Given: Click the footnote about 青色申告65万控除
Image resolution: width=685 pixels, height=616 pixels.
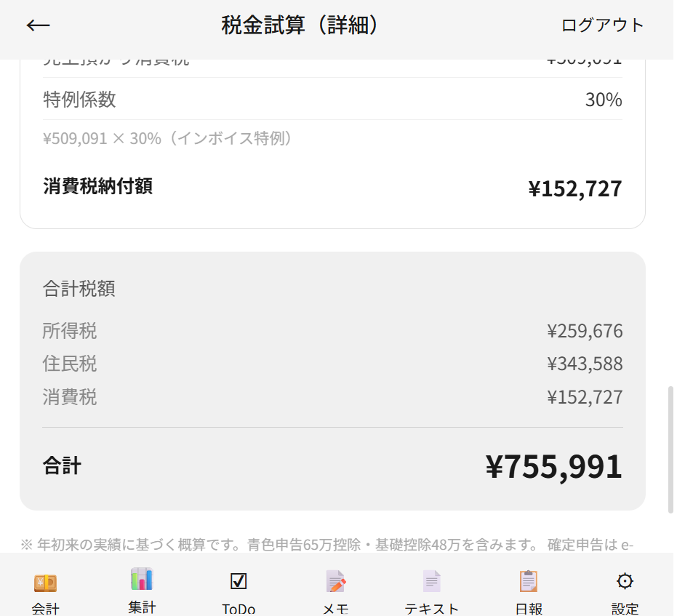Looking at the screenshot, I should [327, 544].
